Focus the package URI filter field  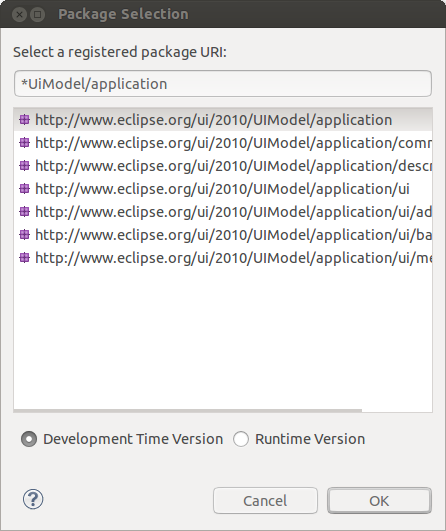[x=223, y=84]
